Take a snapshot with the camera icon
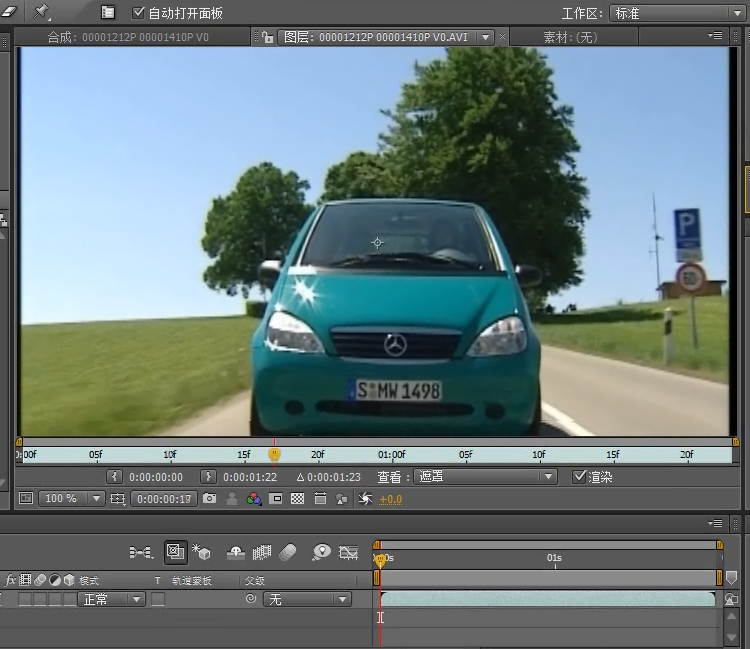The height and width of the screenshot is (649, 750). tap(210, 498)
